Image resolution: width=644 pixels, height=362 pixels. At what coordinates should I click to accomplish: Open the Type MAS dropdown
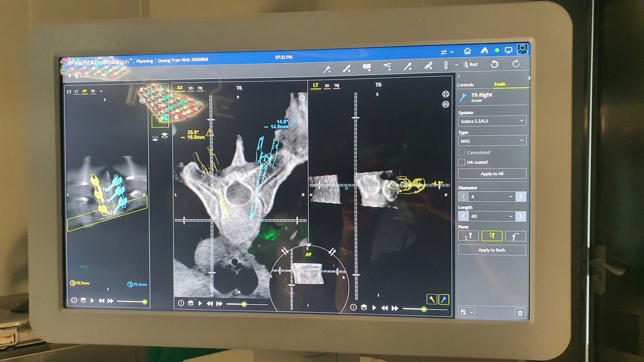pos(492,141)
